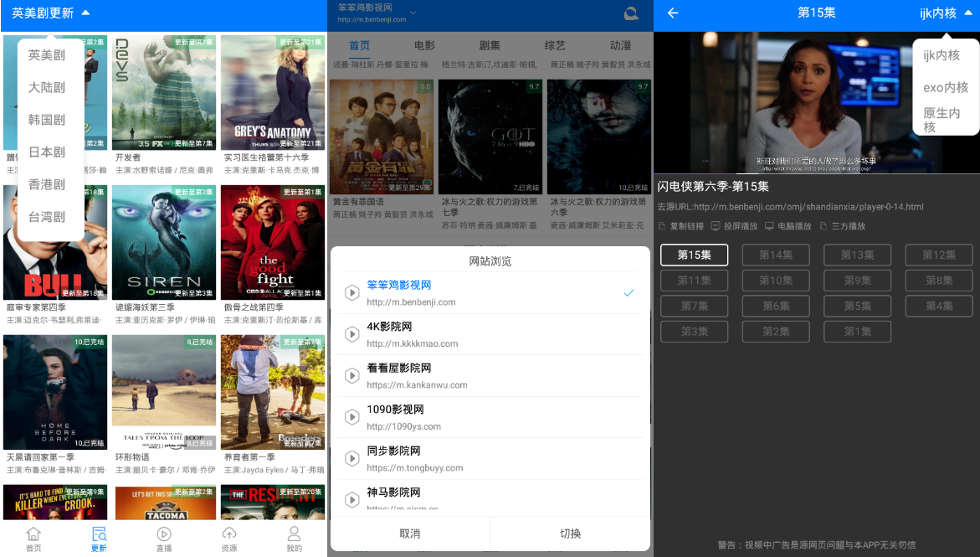Select the 4K影院网 site option
The width and height of the screenshot is (980, 557).
tap(490, 334)
